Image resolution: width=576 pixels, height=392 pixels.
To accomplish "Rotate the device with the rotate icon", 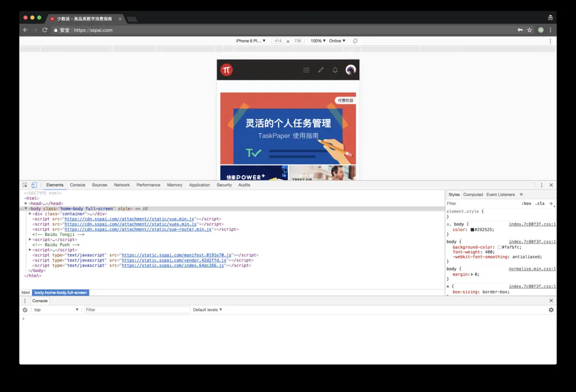I will [x=355, y=41].
